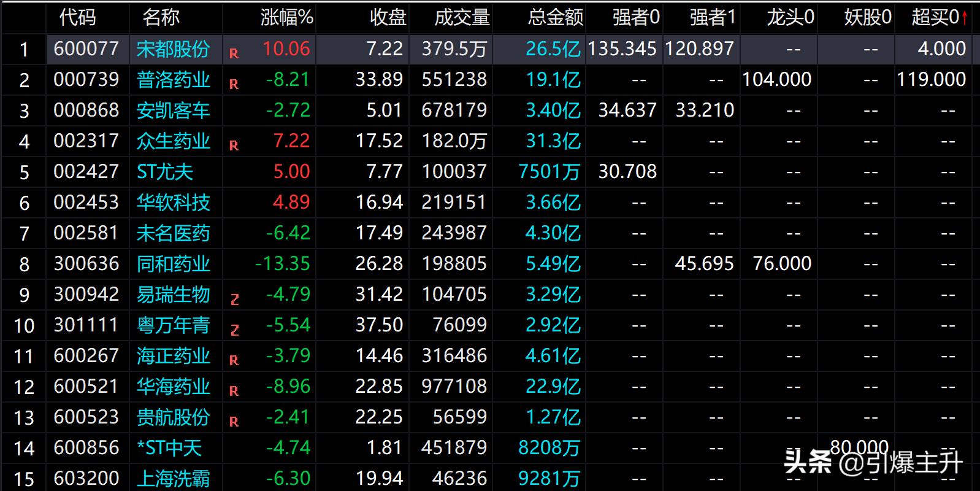Click the R marker beside 贵航股份
The image size is (980, 491).
click(x=234, y=422)
